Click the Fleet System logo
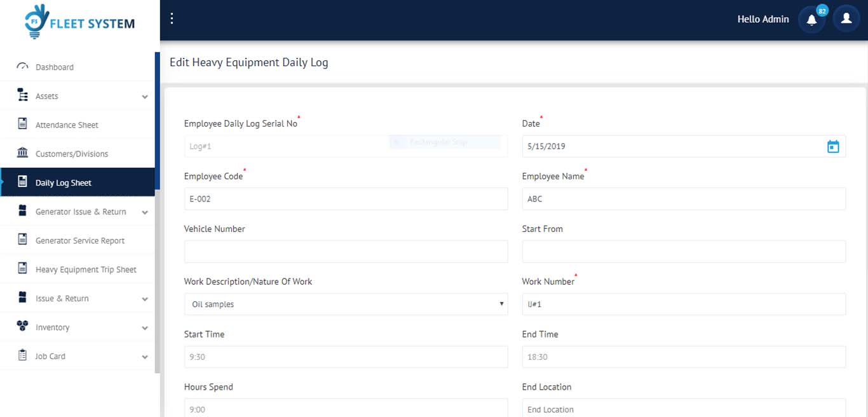 click(x=79, y=22)
